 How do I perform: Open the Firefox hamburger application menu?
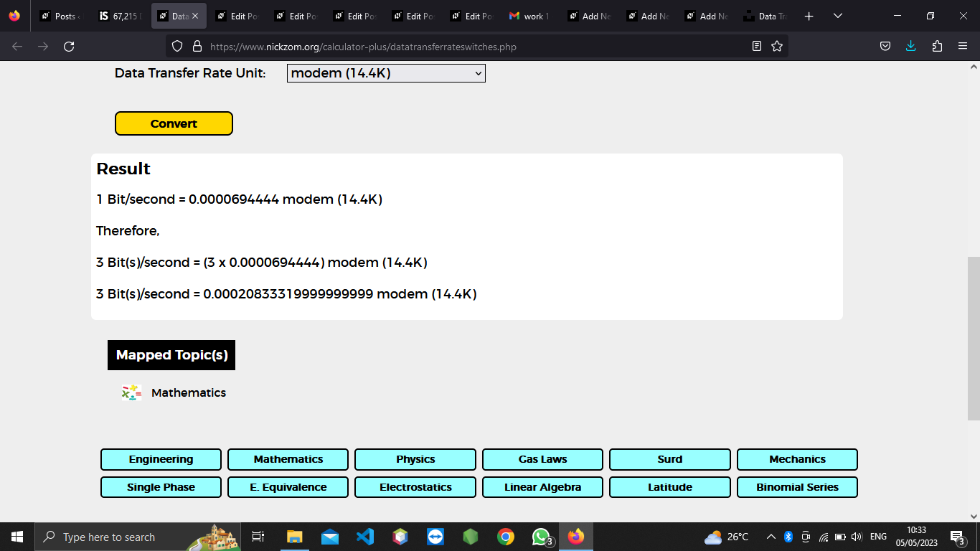click(963, 47)
